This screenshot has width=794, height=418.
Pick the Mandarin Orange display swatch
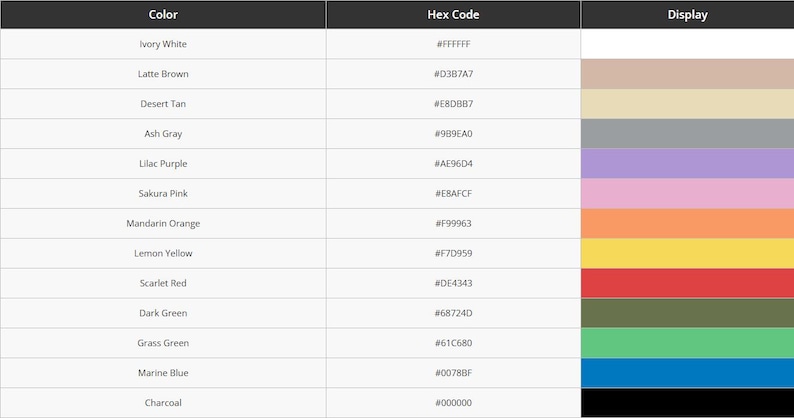(688, 223)
